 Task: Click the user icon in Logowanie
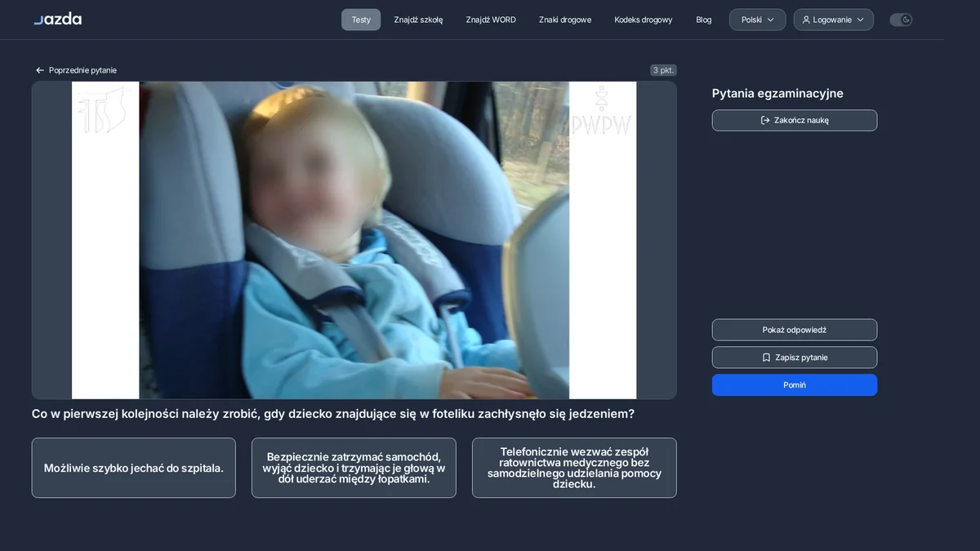tap(806, 20)
